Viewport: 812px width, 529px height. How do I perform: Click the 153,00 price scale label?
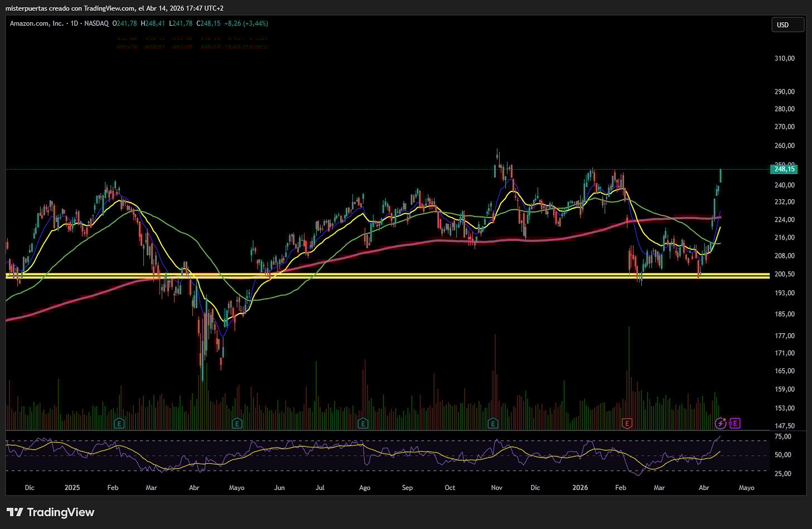(785, 408)
